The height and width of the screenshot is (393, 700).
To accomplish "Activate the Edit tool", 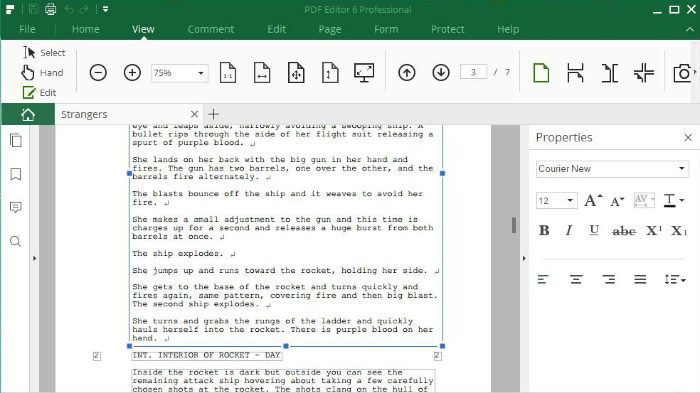I will point(39,93).
